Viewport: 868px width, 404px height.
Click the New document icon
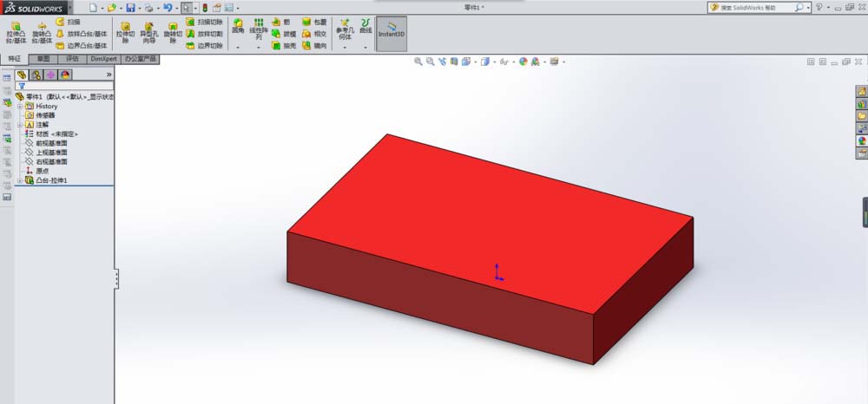(93, 8)
